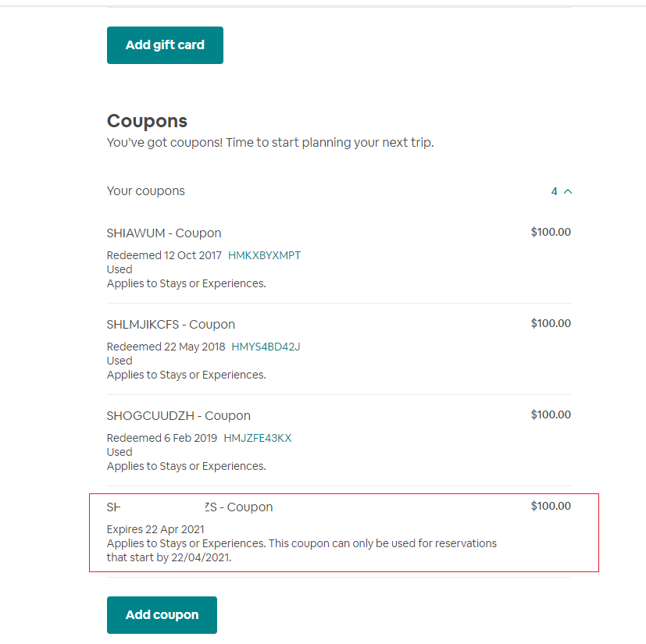Click the $100.00 amount for the expiring coupon

[x=551, y=506]
